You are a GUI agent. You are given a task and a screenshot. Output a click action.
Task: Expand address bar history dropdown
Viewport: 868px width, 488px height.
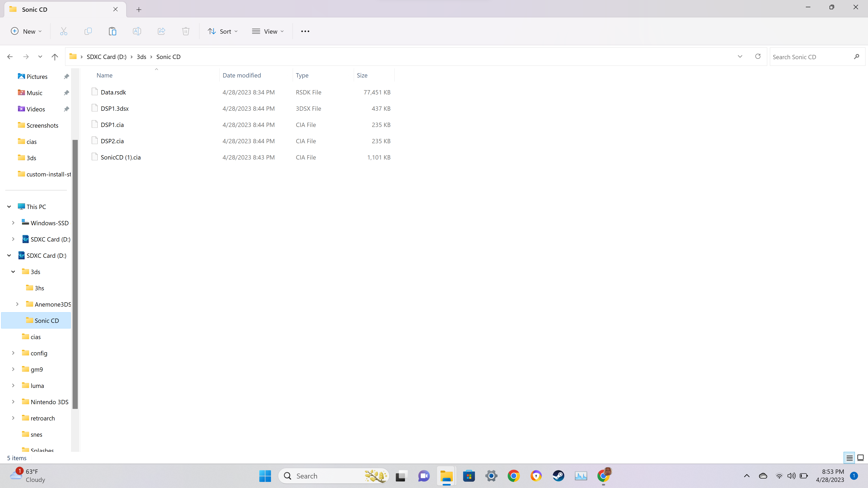click(740, 56)
